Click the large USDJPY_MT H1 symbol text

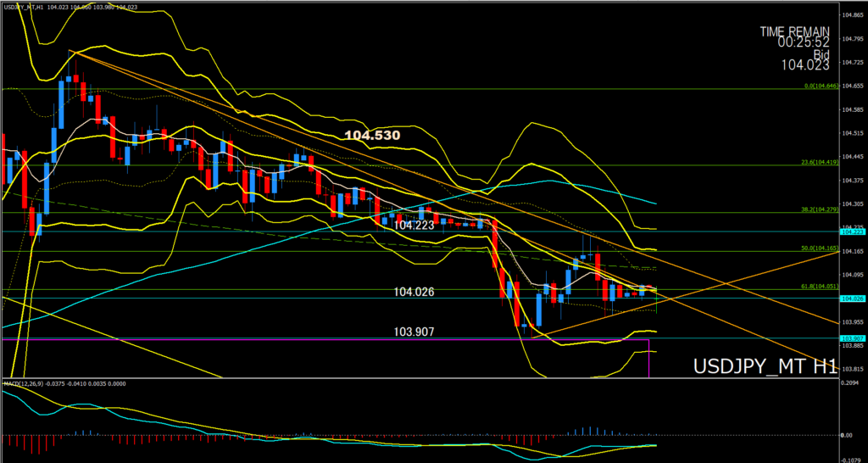tap(765, 366)
